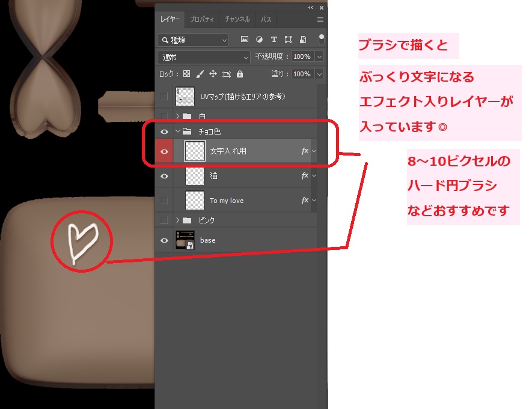Select the UVマップ(描けるエリアの参考) layer name

point(243,97)
